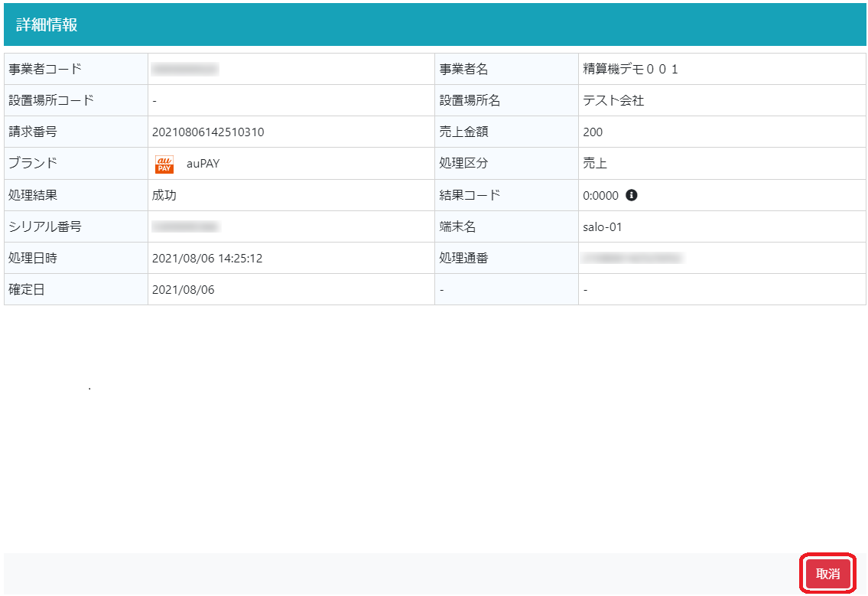Select the terminal name salo-01
This screenshot has height=596, width=868.
603,227
